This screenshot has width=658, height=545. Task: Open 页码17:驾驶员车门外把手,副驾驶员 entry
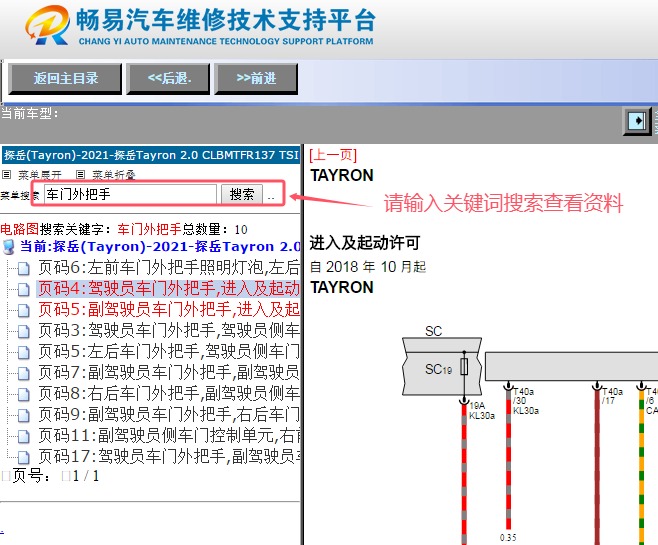(x=169, y=456)
